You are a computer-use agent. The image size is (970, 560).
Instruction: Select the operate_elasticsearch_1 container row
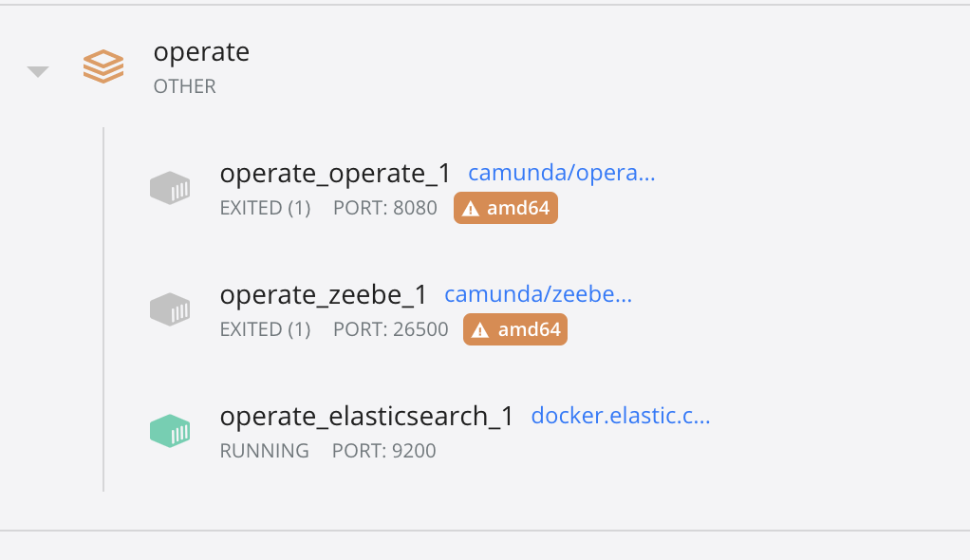pos(366,416)
